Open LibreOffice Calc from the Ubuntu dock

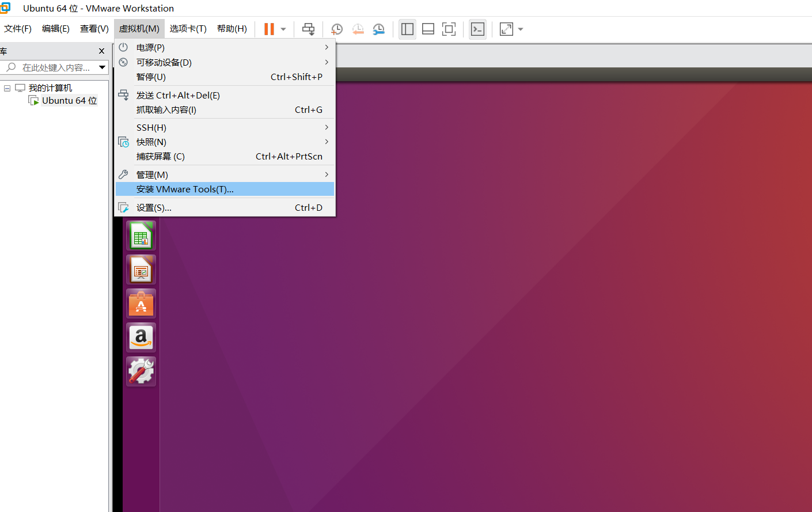[141, 236]
